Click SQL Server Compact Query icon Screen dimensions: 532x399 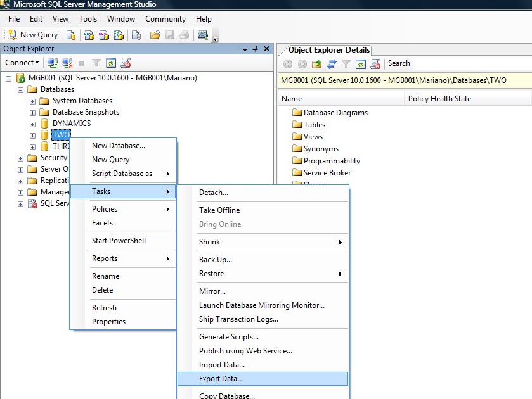point(136,35)
